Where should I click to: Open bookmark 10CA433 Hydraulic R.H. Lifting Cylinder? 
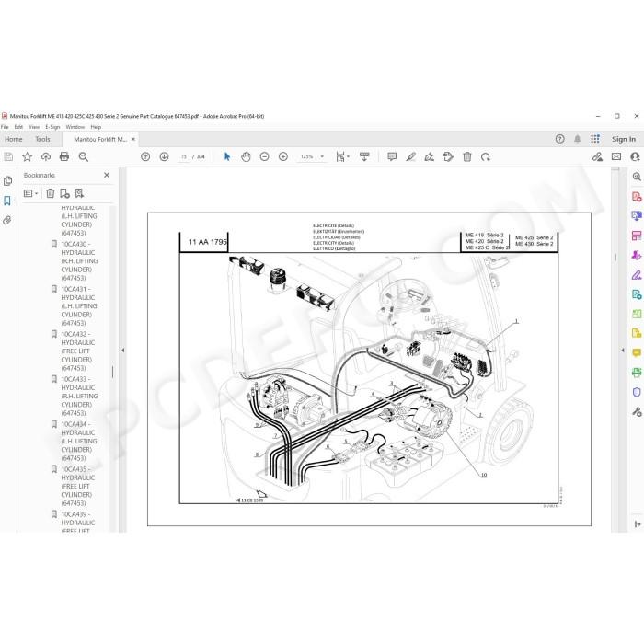[x=79, y=396]
